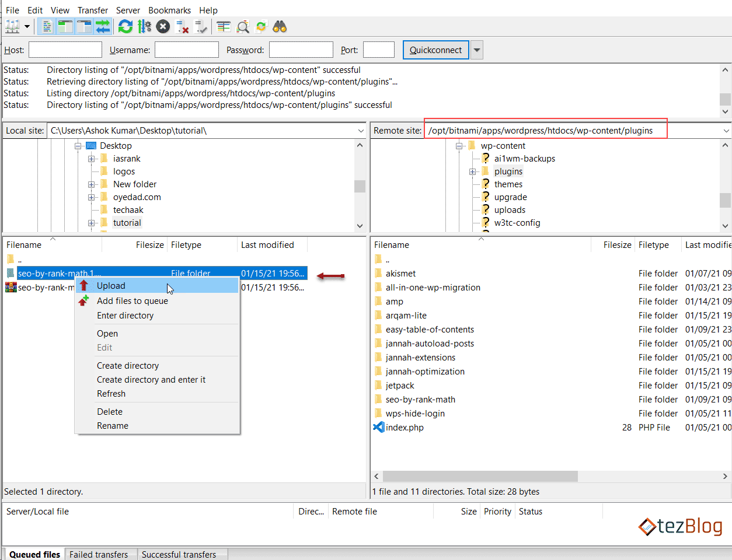Select jetpack folder in remote list
This screenshot has width=732, height=560.
point(400,386)
